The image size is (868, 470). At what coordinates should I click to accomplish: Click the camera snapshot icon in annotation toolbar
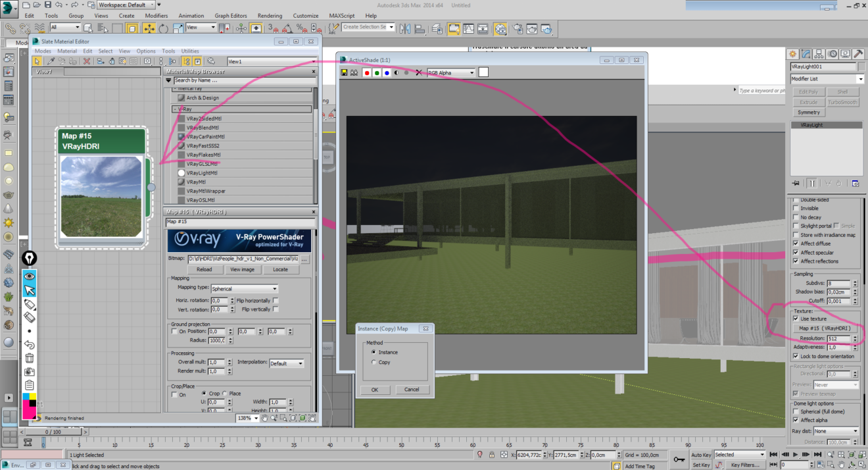click(30, 372)
